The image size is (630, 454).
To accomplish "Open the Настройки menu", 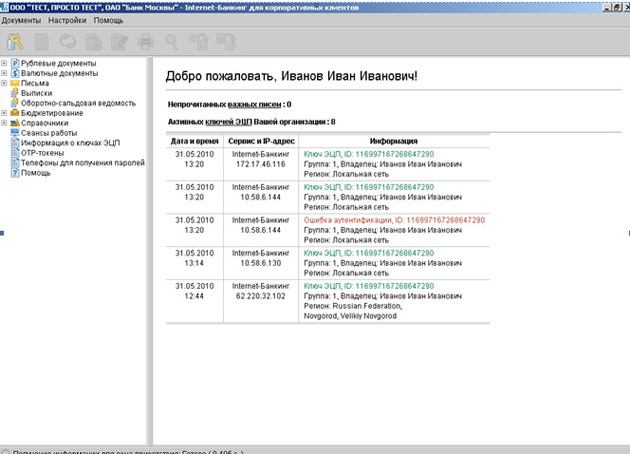I will 68,20.
